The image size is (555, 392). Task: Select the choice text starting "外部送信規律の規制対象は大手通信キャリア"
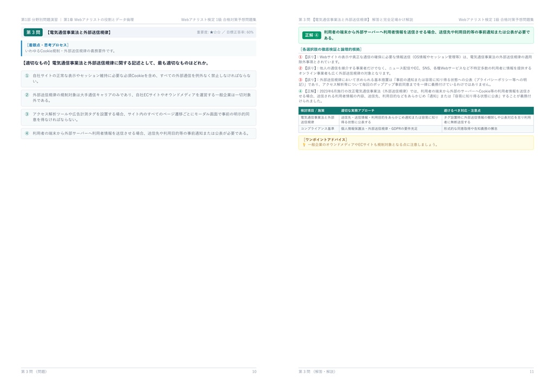tap(141, 97)
